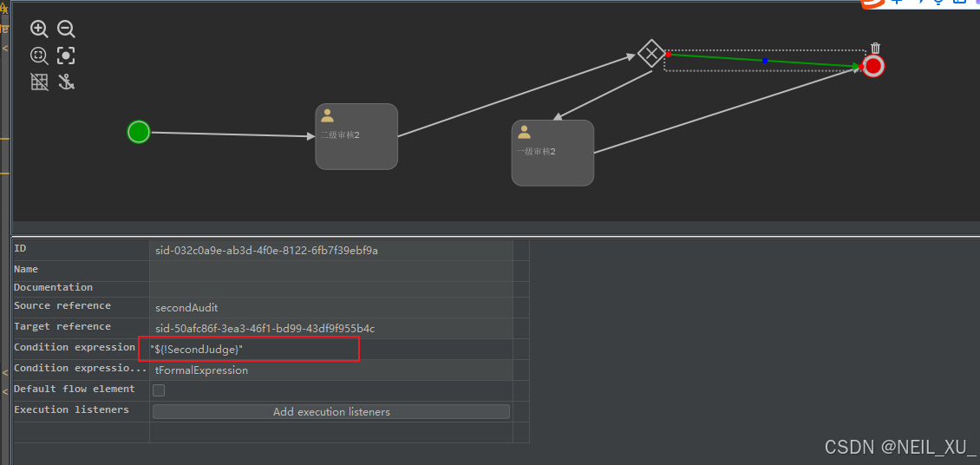
Task: Click the fit-to-content center icon
Action: coord(66,56)
